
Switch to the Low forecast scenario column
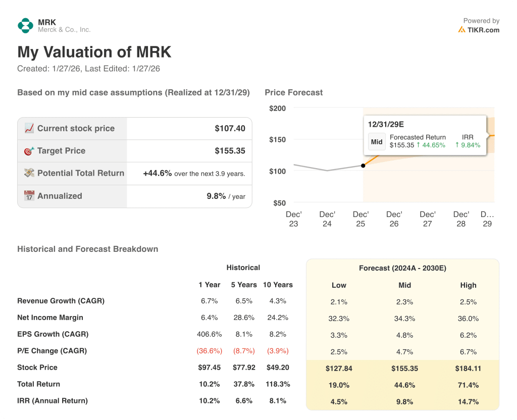coord(339,285)
